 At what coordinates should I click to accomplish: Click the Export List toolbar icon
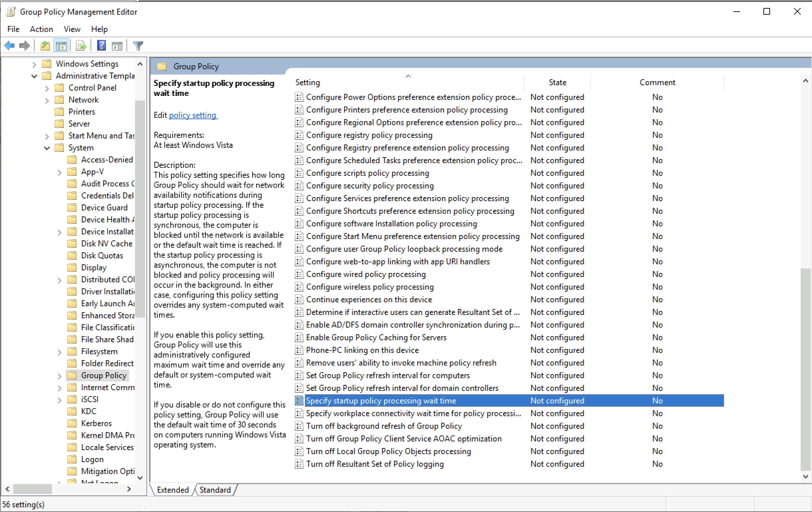pos(81,46)
